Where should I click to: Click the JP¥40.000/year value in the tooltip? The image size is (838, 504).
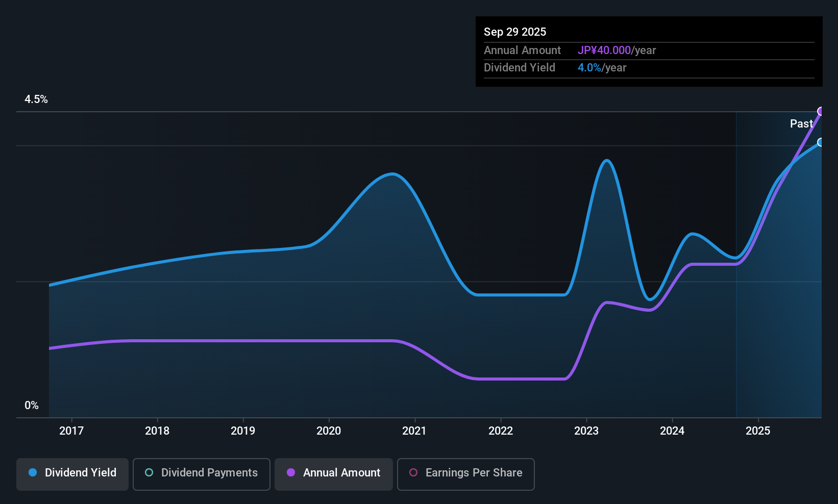[x=617, y=51]
